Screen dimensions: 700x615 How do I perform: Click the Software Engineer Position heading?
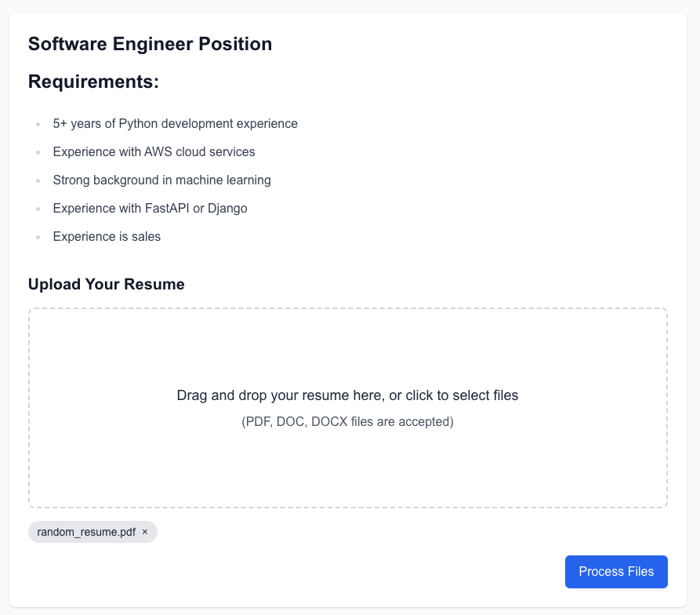click(x=150, y=44)
